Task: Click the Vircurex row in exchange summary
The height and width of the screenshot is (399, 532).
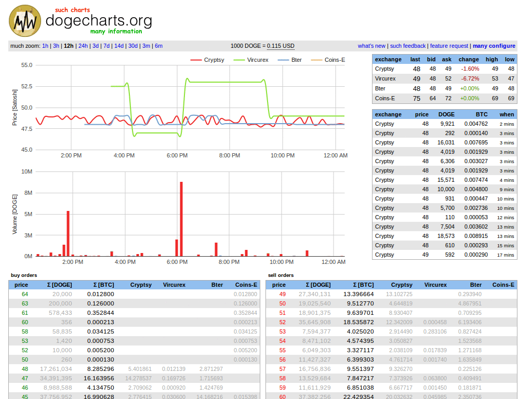Action: [445, 79]
